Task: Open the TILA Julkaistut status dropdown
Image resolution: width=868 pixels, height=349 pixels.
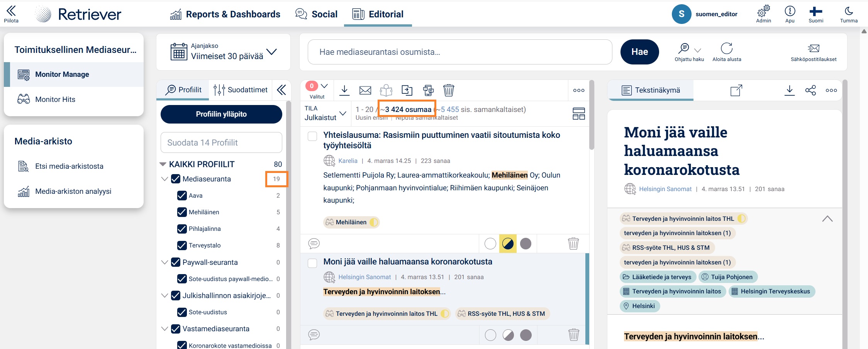Action: [325, 113]
